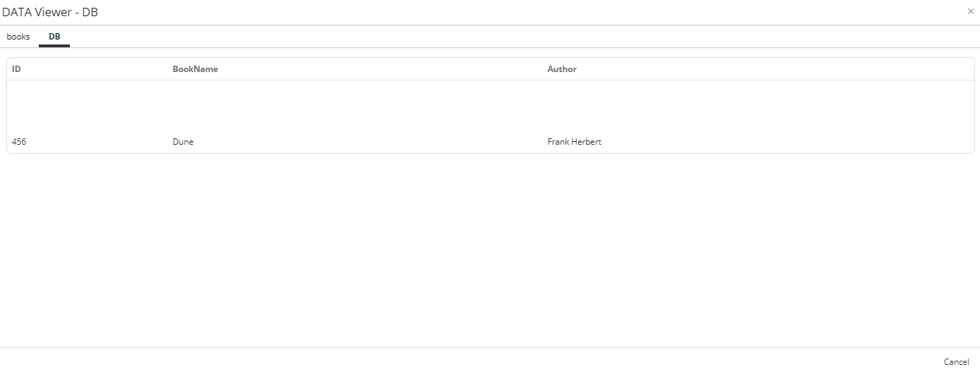980x372 pixels.
Task: Click the Dune book name cell
Action: click(183, 142)
